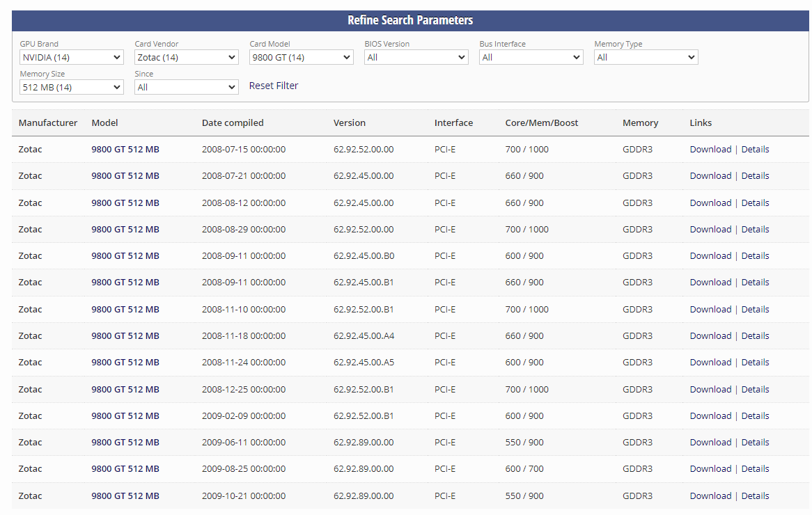
Task: Open the 9800 GT 512 MB model dated 2008-07-15
Action: point(125,150)
